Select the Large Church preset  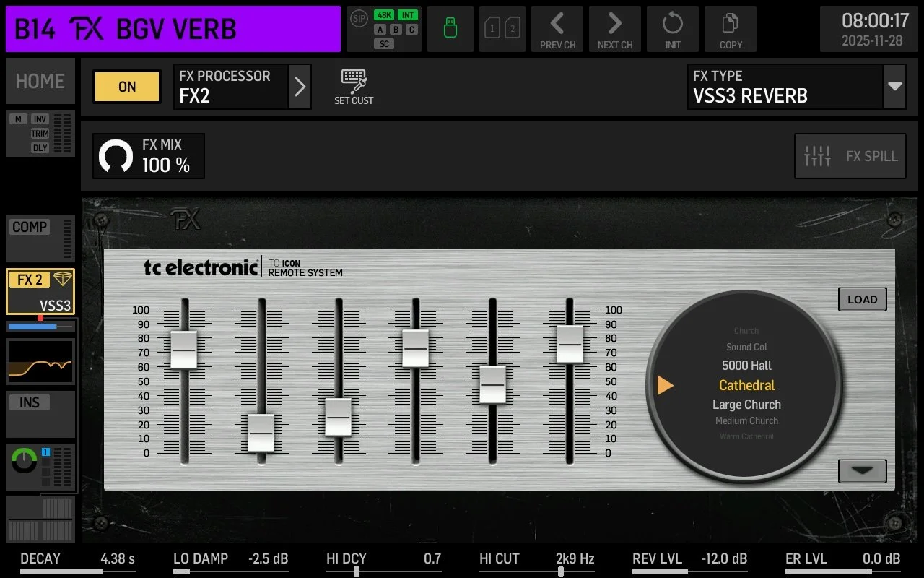pyautogui.click(x=746, y=405)
